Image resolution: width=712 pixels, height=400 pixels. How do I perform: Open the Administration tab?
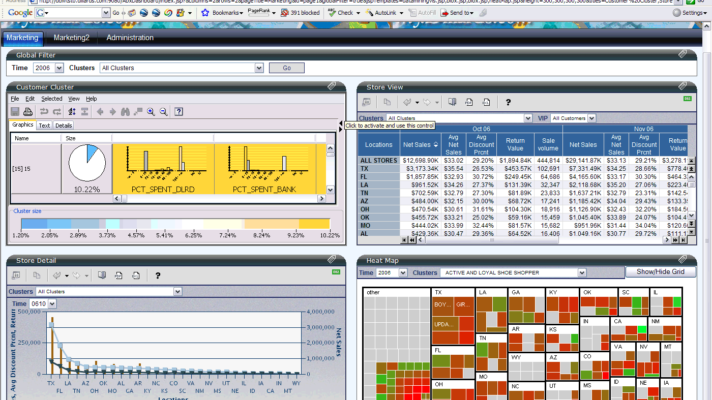click(x=130, y=38)
